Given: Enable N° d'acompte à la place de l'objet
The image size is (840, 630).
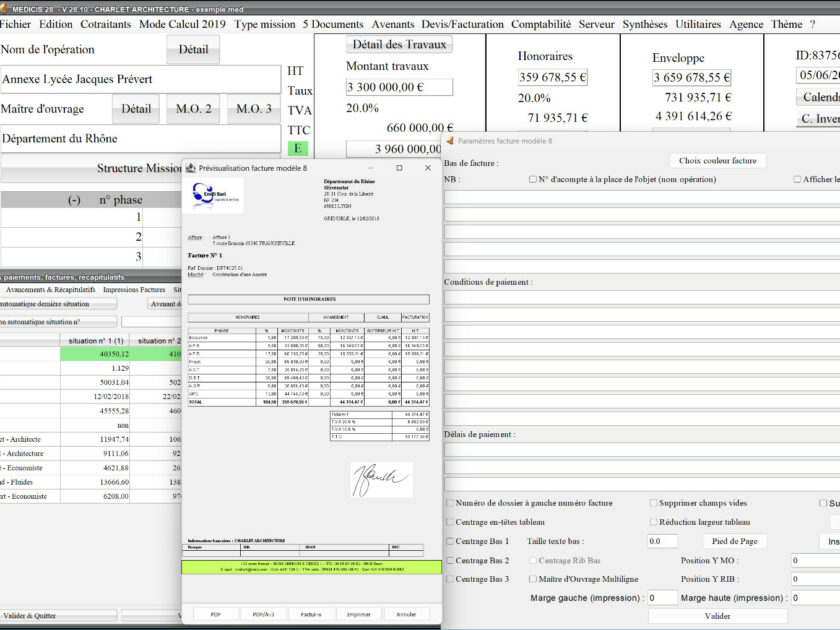Looking at the screenshot, I should pyautogui.click(x=532, y=179).
